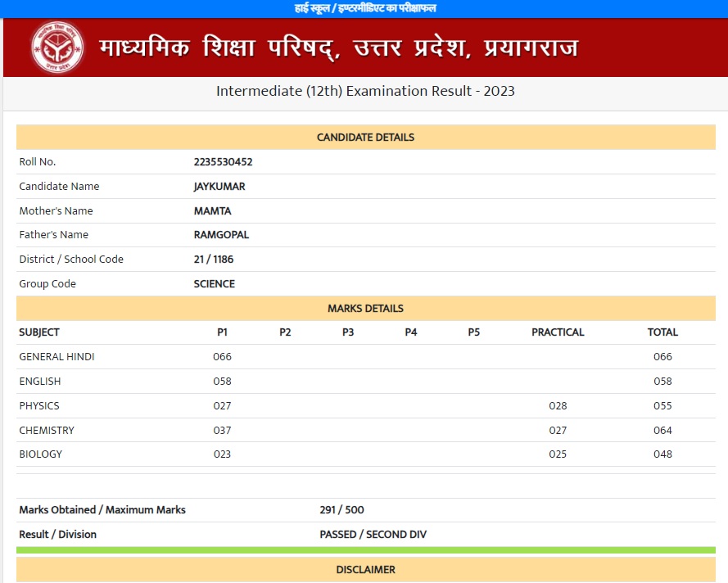
Task: Click the 'Candidate Name' label
Action: point(59,186)
